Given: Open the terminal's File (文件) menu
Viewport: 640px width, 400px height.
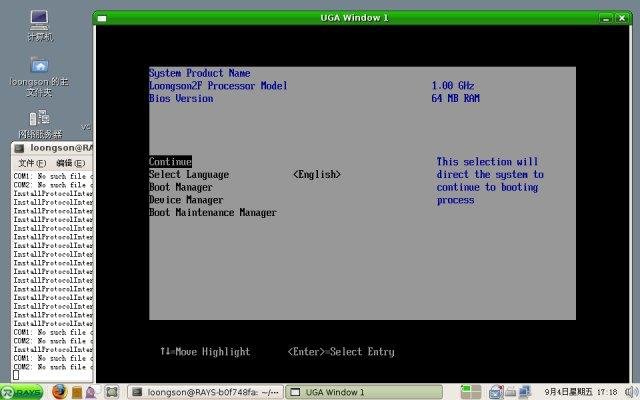Looking at the screenshot, I should coord(32,163).
